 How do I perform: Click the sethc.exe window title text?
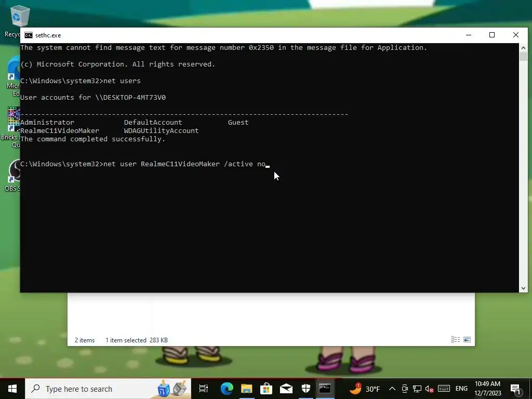click(x=48, y=35)
